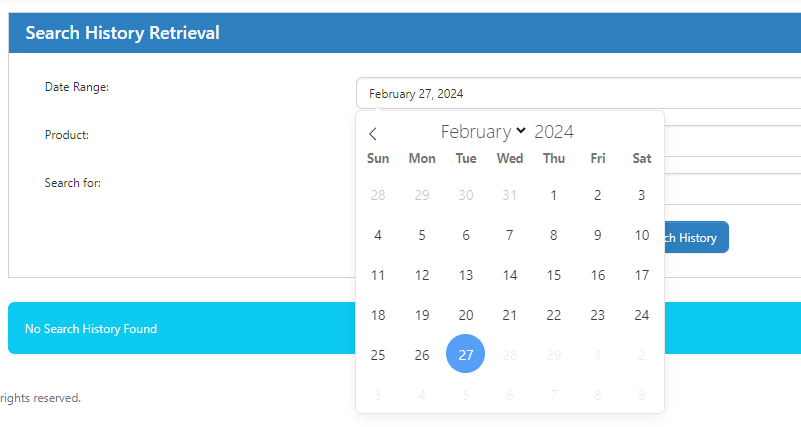Pick February 25 in the calendar

(378, 355)
